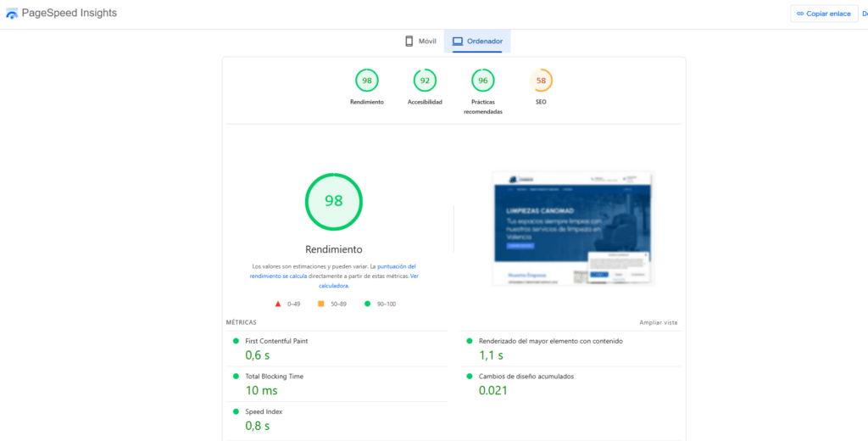Click the First Contentful Paint metric
This screenshot has width=868, height=441.
(276, 341)
